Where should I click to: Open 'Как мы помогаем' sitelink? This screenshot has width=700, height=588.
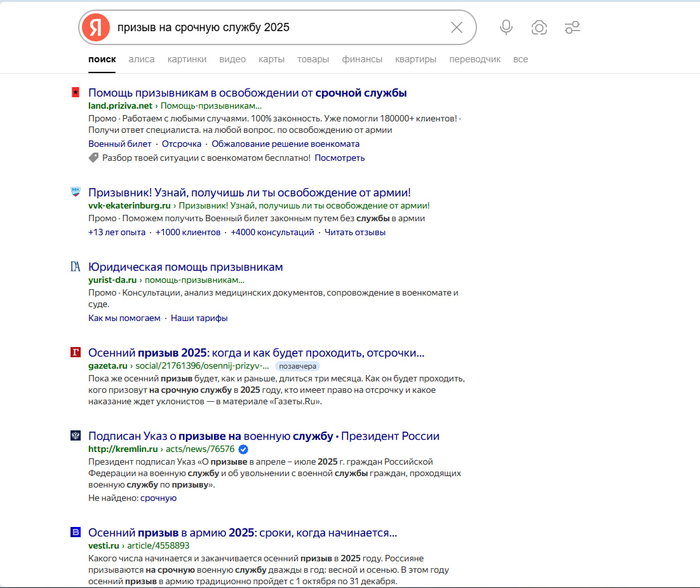tap(124, 318)
